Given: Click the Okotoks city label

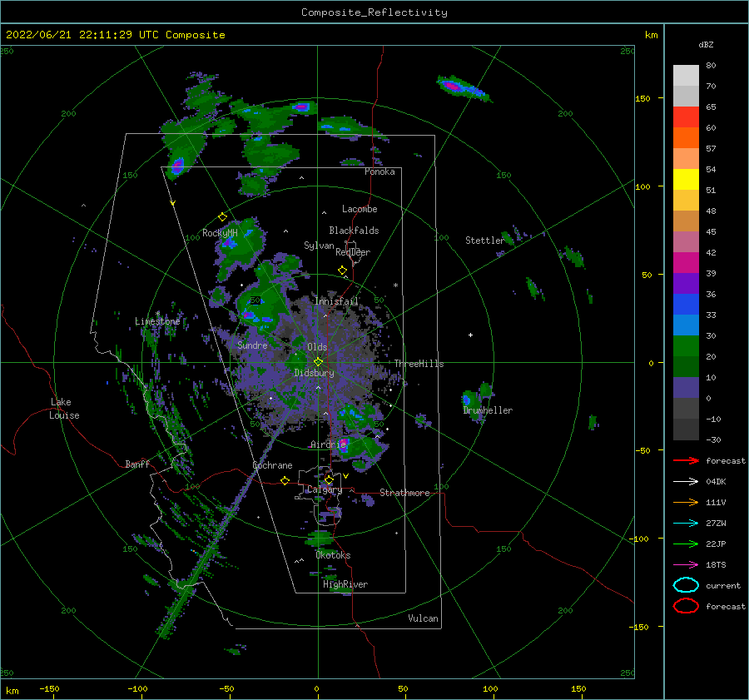Looking at the screenshot, I should tap(333, 555).
